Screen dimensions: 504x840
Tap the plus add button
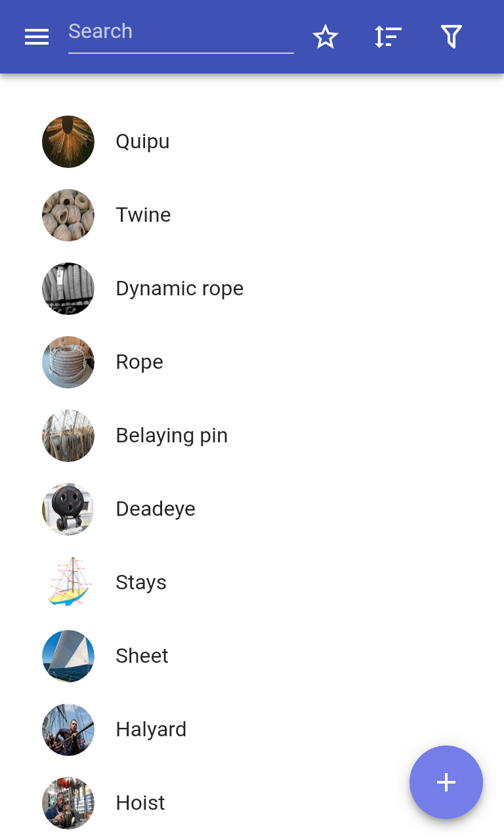pos(446,782)
